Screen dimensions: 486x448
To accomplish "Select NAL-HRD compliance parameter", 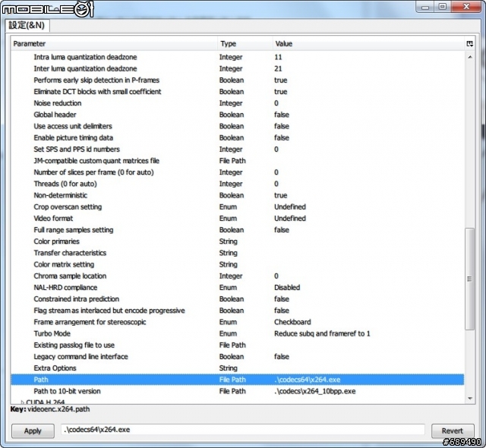I will click(x=238, y=287).
